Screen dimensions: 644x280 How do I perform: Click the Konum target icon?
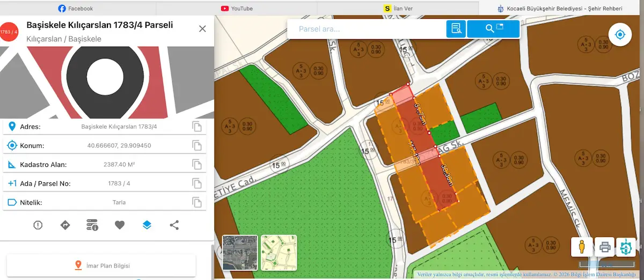tap(12, 145)
